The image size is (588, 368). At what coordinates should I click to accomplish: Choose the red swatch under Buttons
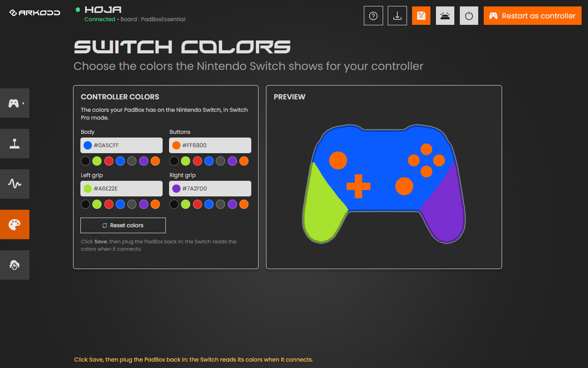tap(198, 161)
